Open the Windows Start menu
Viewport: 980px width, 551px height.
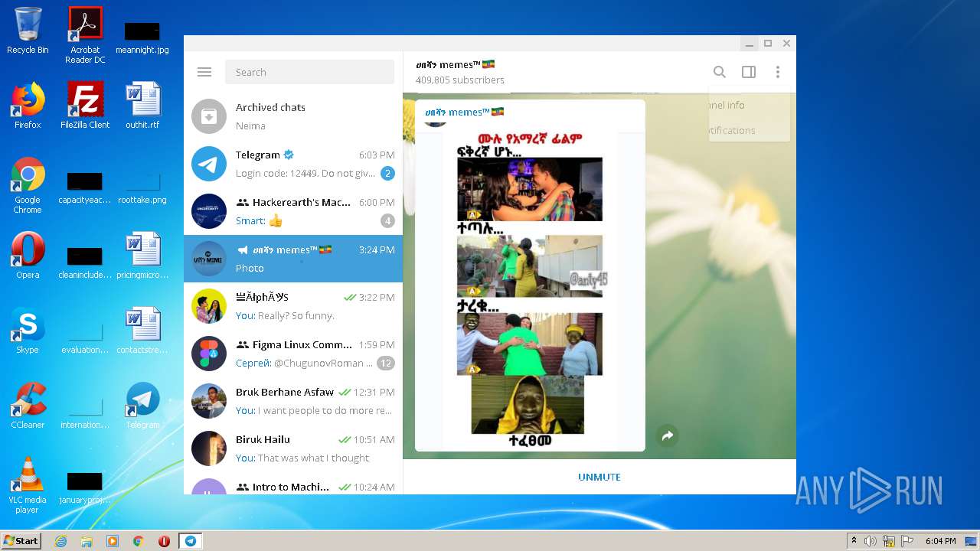(21, 540)
